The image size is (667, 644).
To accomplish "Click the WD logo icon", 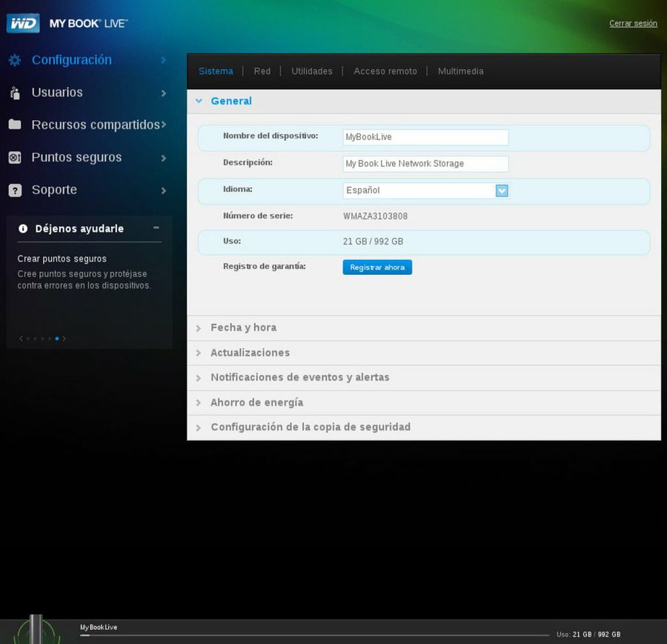I will (22, 24).
